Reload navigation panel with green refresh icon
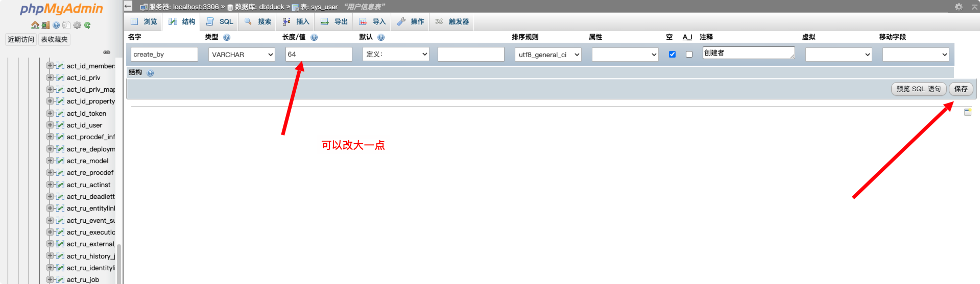980x284 pixels. pos(87,25)
